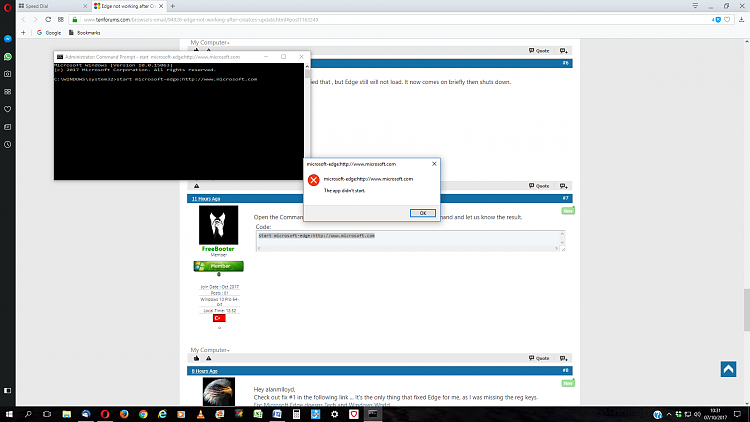Open Settings gear on the taskbar

[334, 414]
